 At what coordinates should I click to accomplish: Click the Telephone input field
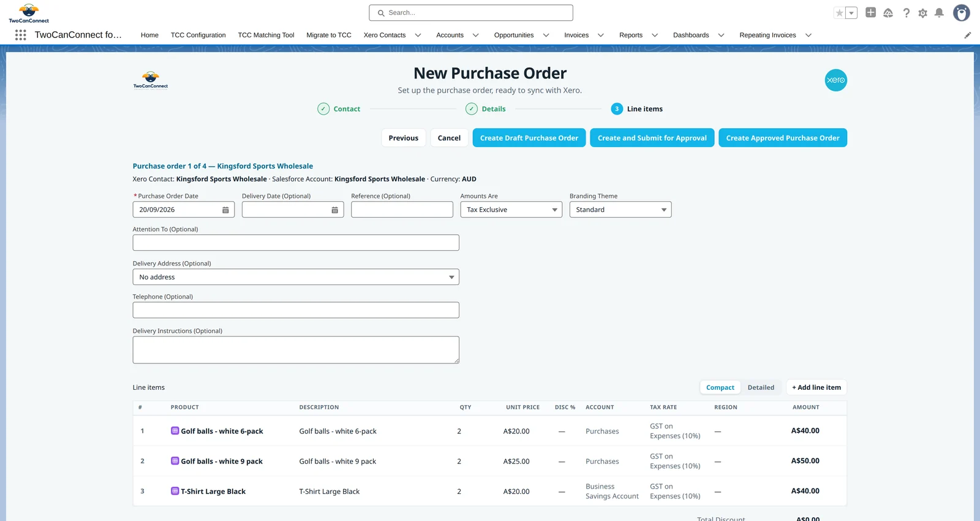[296, 310]
